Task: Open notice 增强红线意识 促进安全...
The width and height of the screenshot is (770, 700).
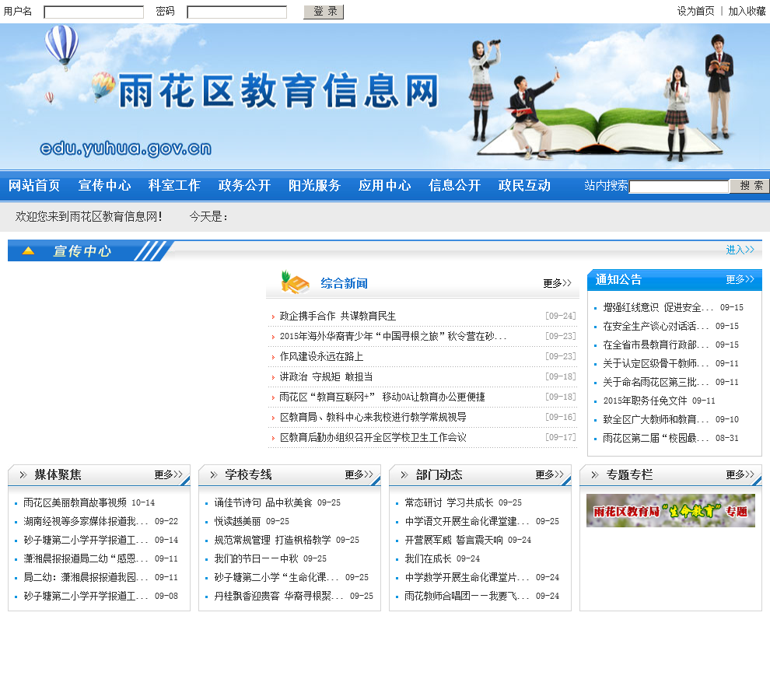Action: point(658,307)
